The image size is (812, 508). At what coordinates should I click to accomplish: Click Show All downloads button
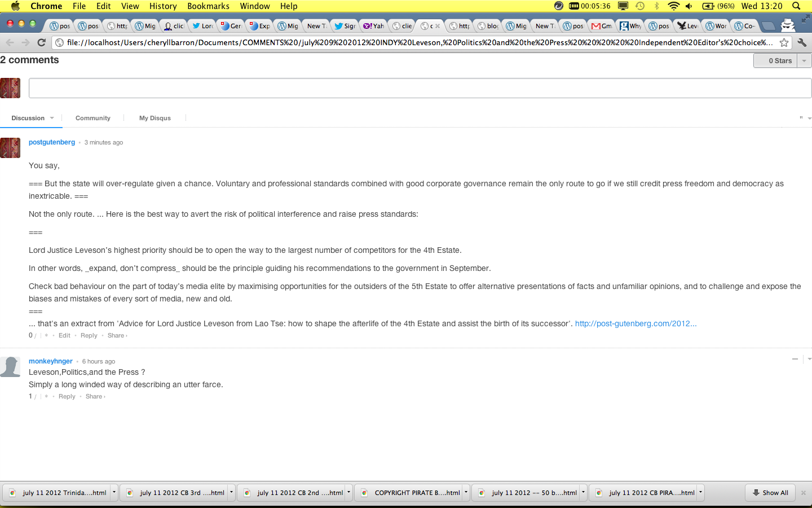coord(770,493)
